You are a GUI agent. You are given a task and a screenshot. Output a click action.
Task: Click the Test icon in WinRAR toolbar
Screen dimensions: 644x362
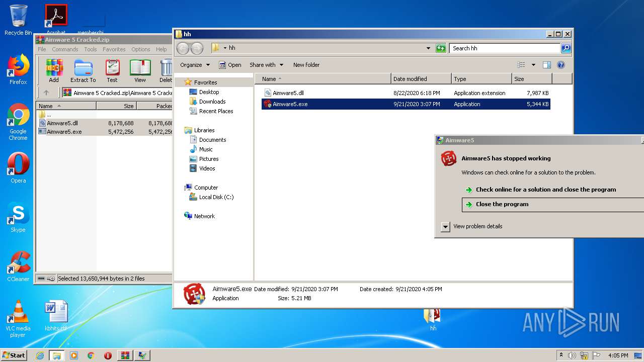112,70
